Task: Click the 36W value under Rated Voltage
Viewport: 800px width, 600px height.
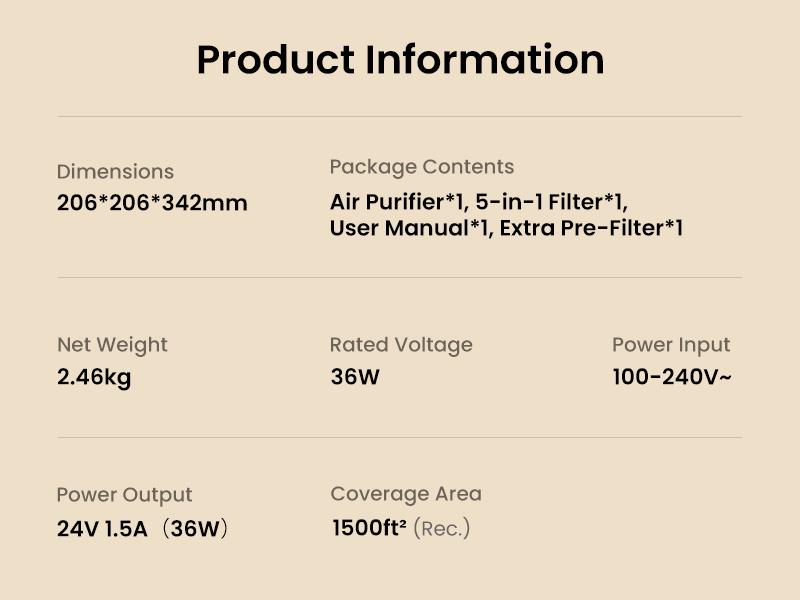Action: (x=355, y=378)
